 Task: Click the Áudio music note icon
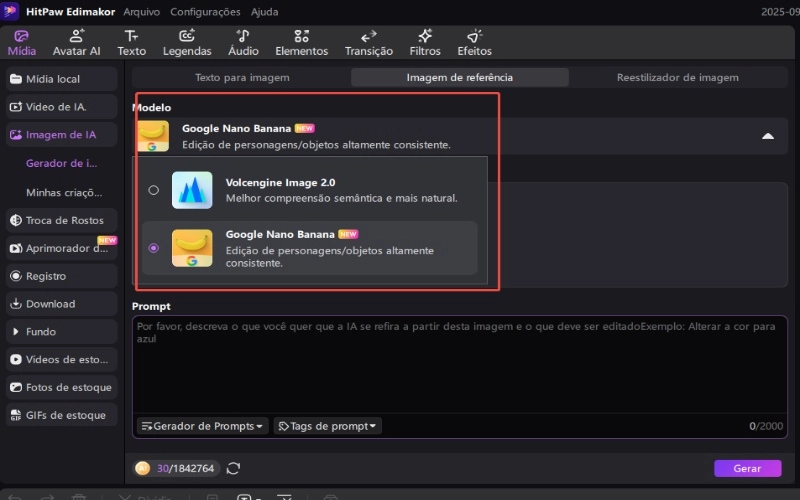point(243,36)
